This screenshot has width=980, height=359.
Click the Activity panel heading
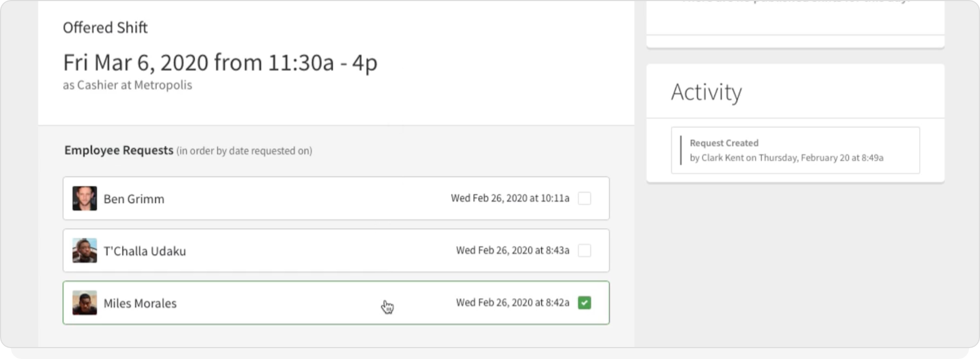click(706, 92)
